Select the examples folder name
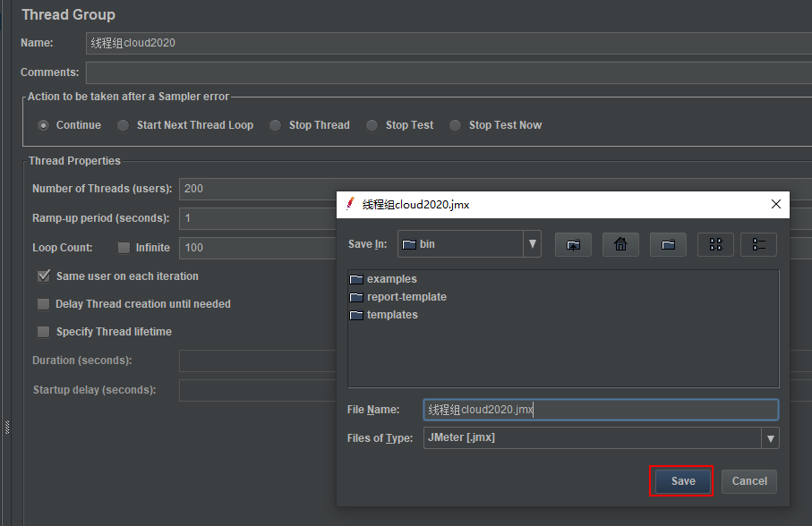This screenshot has width=812, height=526. (x=391, y=279)
